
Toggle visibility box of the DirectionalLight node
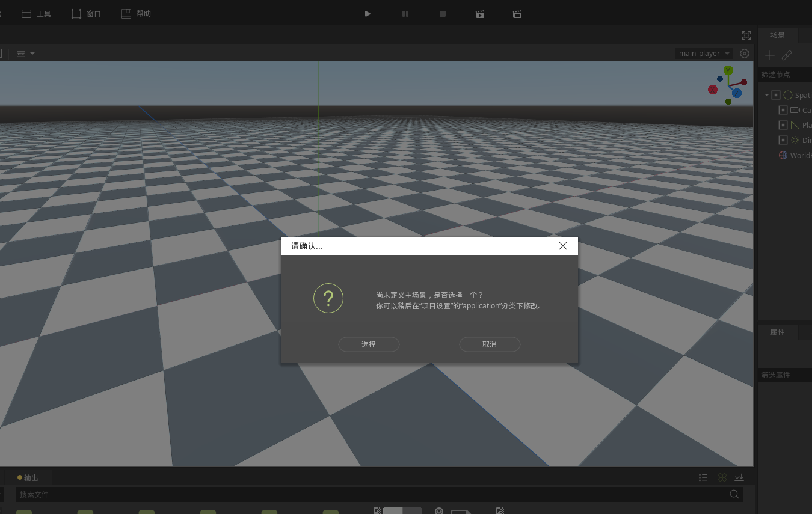point(783,140)
